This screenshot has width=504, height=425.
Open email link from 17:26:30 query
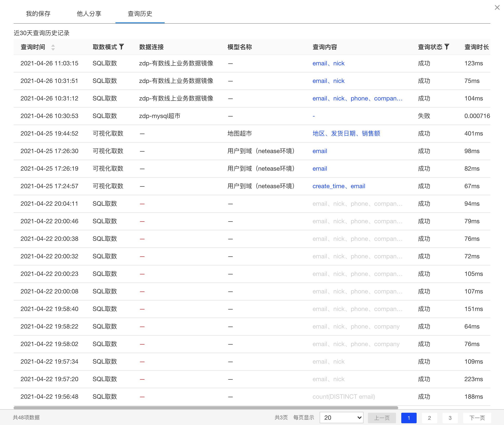pyautogui.click(x=320, y=151)
